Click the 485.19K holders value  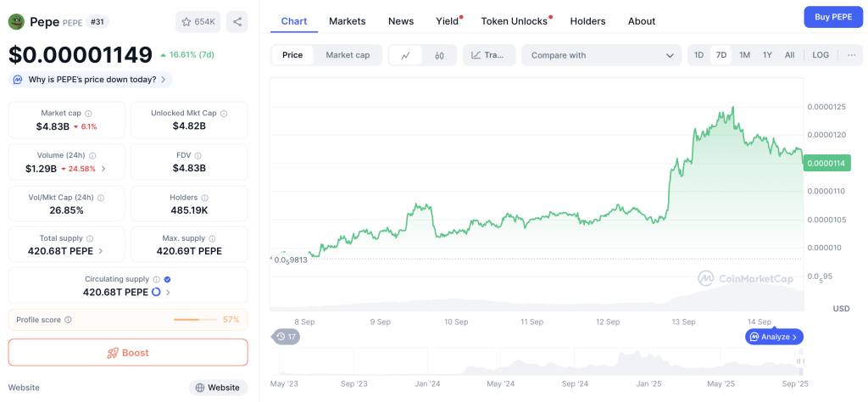coord(189,209)
